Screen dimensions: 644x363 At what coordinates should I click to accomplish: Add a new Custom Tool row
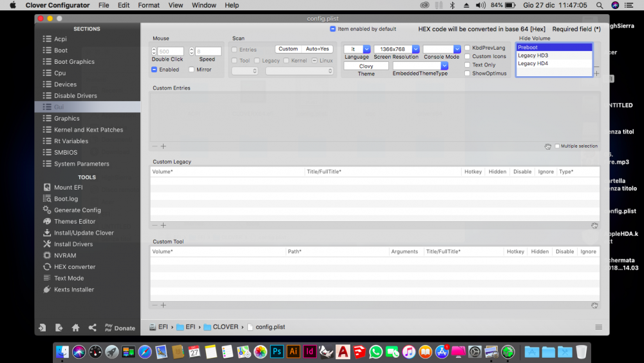(164, 305)
